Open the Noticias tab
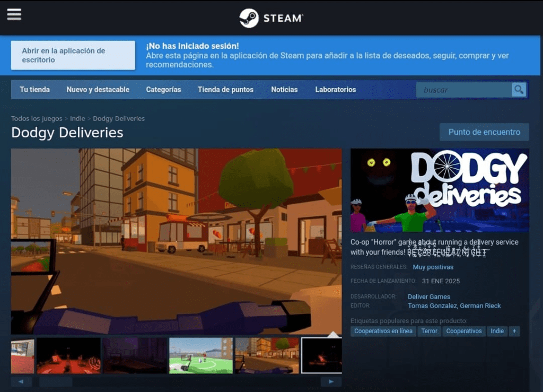The height and width of the screenshot is (392, 543). pos(284,90)
